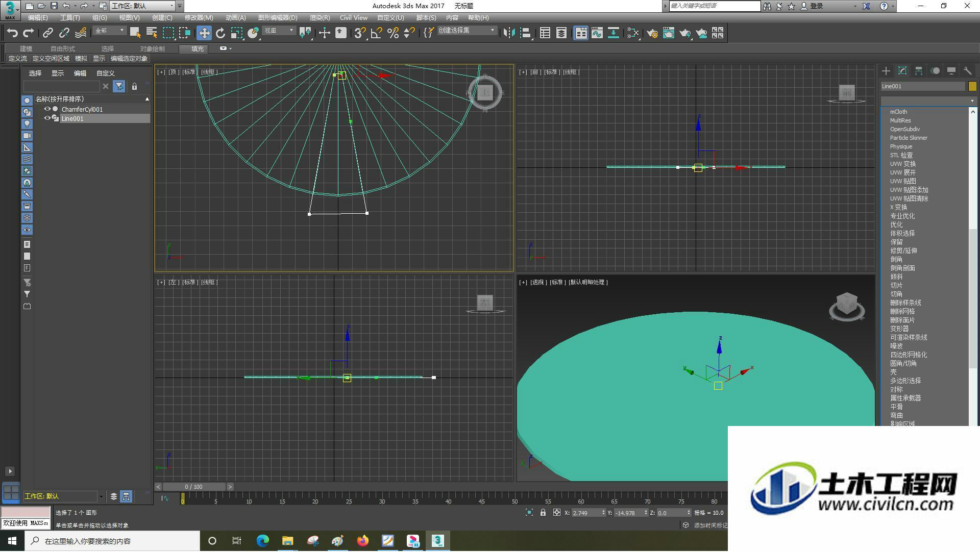Select the Select and Link tool
The width and height of the screenshot is (980, 552).
click(x=47, y=33)
